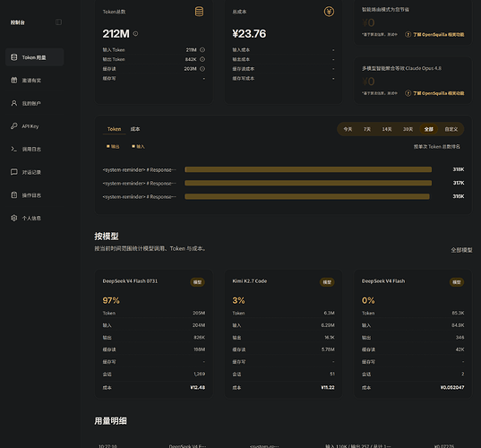The height and width of the screenshot is (448, 481).
Task: Click the top 318K usage bar
Action: pos(308,169)
